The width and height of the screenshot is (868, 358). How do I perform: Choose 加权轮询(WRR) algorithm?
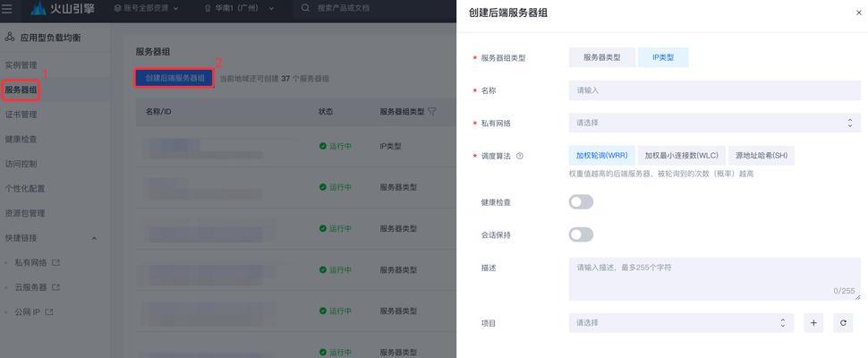[601, 156]
